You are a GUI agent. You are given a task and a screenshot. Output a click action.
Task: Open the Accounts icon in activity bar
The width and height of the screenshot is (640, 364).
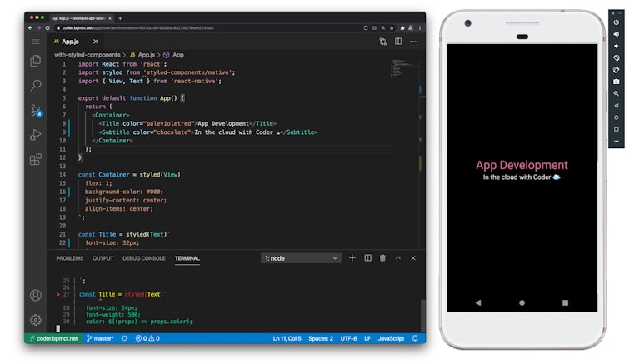36,295
